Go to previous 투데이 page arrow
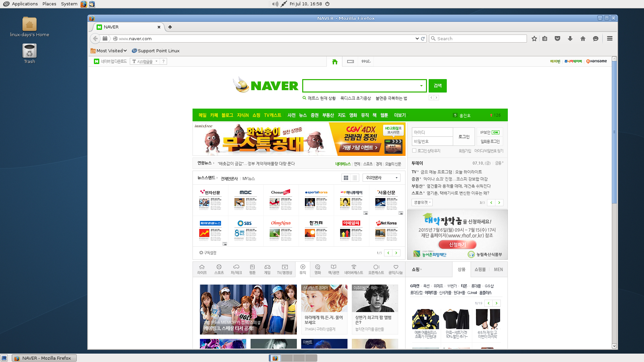 click(491, 203)
